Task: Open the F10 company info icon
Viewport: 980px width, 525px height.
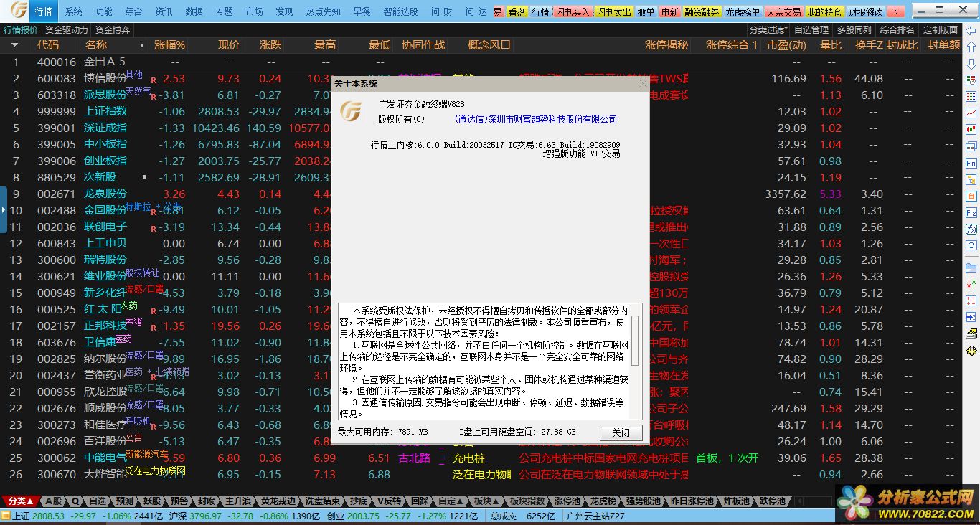Action: [971, 164]
